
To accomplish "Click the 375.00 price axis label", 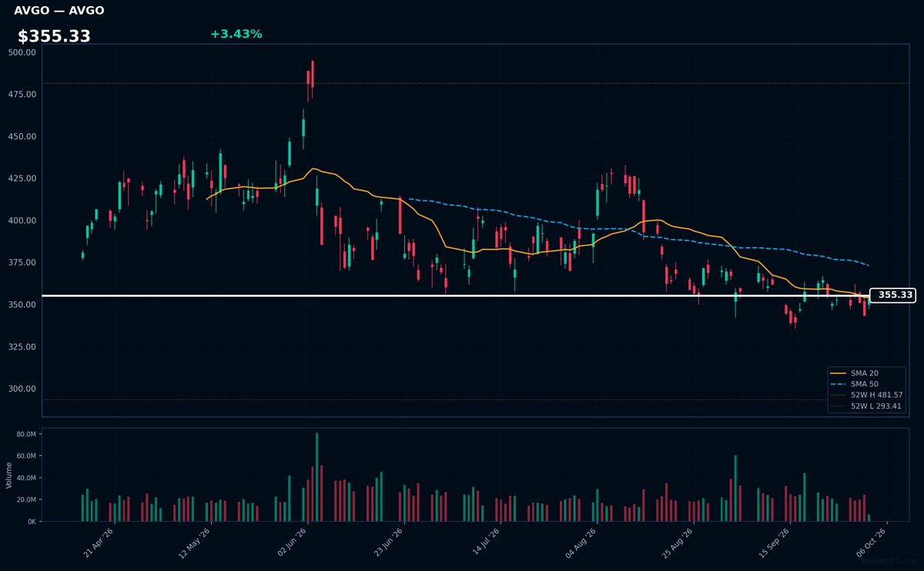I will (x=22, y=262).
